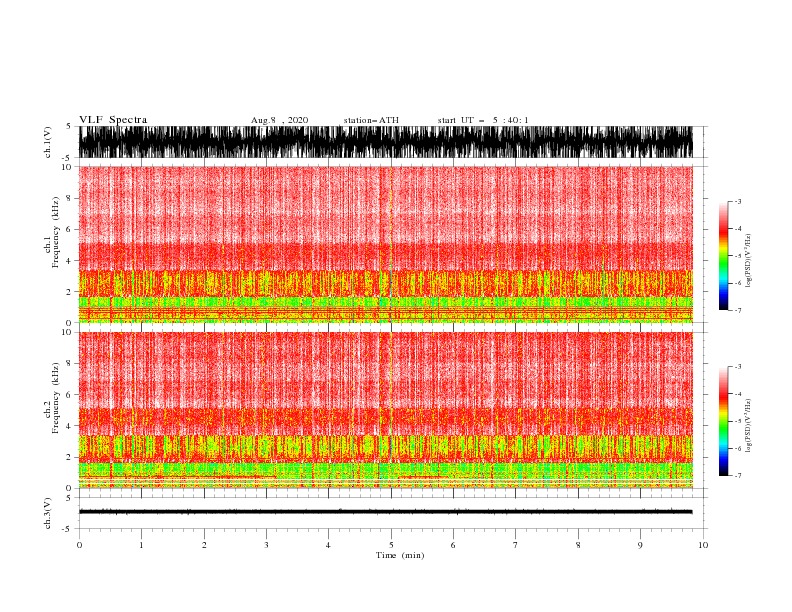Click the ch.2 spectrogram color scale bar
Image resolution: width=792 pixels, height=612 pixels.
point(723,421)
